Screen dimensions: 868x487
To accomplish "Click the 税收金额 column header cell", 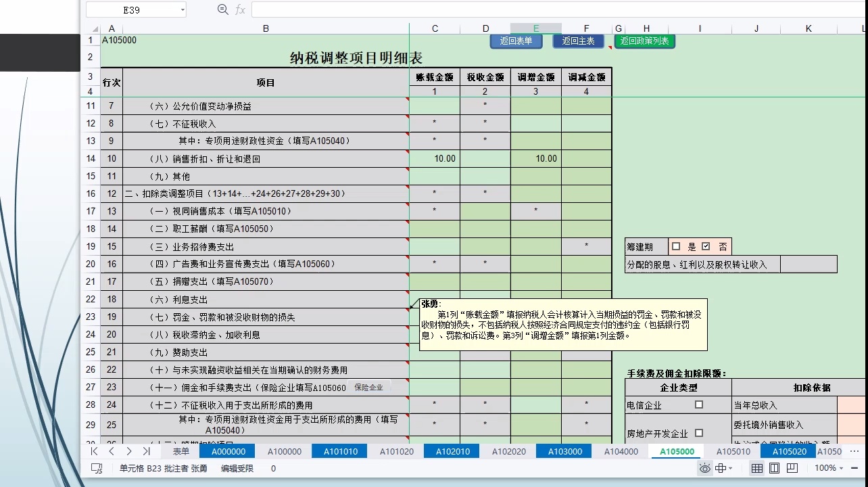I will click(x=485, y=76).
